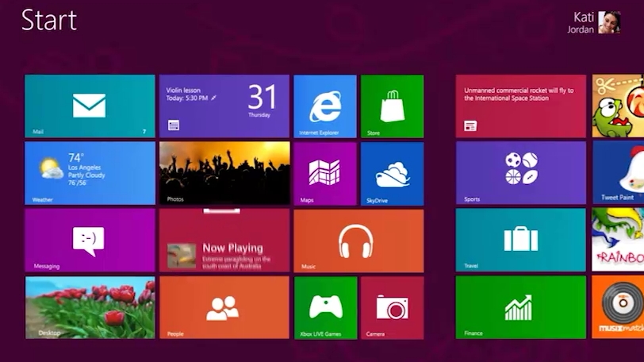
Task: Launch Internet Explorer tile
Action: coord(325,106)
